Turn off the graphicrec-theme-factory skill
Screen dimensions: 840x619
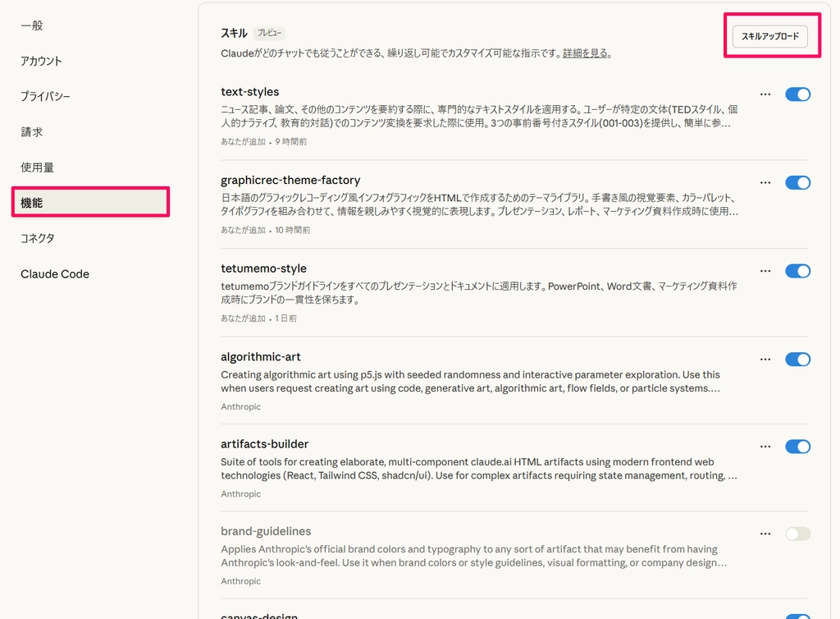pyautogui.click(x=797, y=182)
